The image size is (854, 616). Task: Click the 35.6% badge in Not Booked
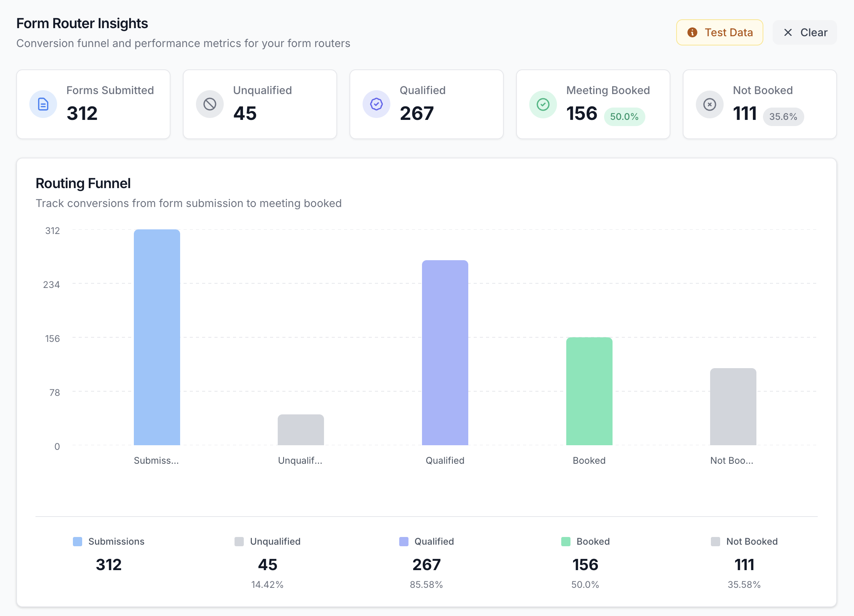tap(783, 117)
